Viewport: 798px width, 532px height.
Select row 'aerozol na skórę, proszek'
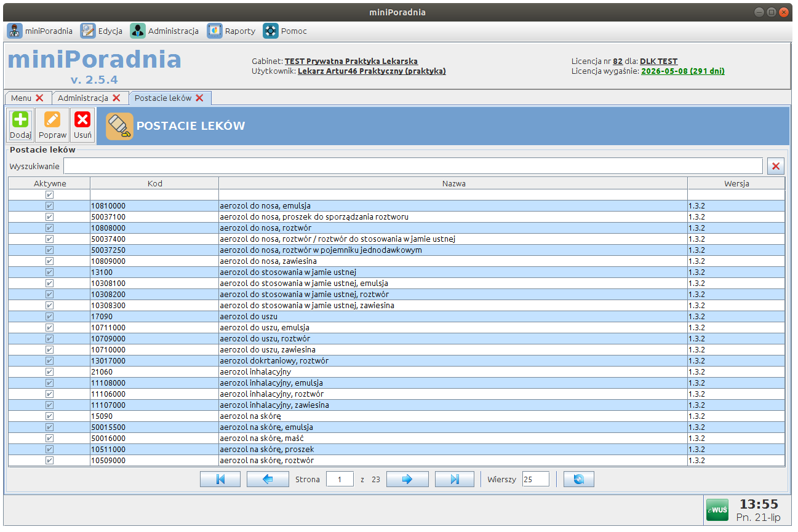pos(397,450)
